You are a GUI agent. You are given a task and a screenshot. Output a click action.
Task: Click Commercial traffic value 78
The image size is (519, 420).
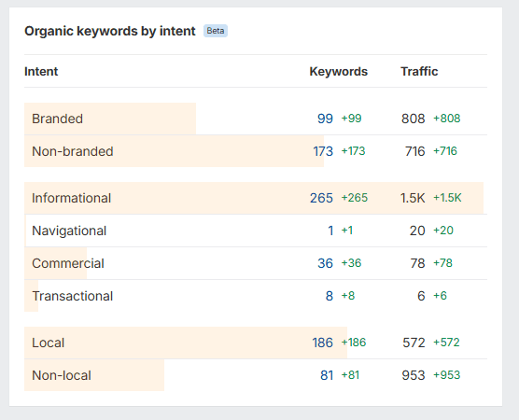pos(417,263)
